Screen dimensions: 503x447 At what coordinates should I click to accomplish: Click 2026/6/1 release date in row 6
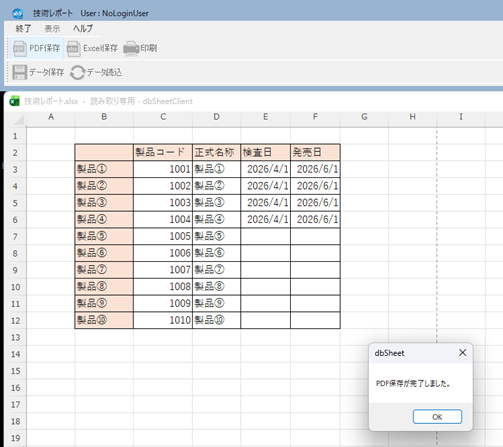click(315, 219)
